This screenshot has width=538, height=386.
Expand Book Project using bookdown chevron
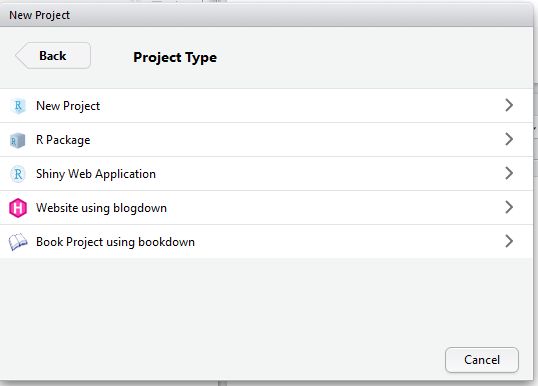tap(509, 241)
